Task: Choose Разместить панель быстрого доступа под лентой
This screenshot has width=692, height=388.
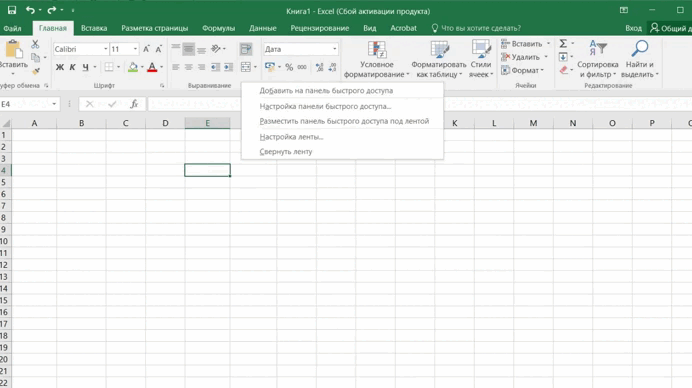Action: [342, 121]
